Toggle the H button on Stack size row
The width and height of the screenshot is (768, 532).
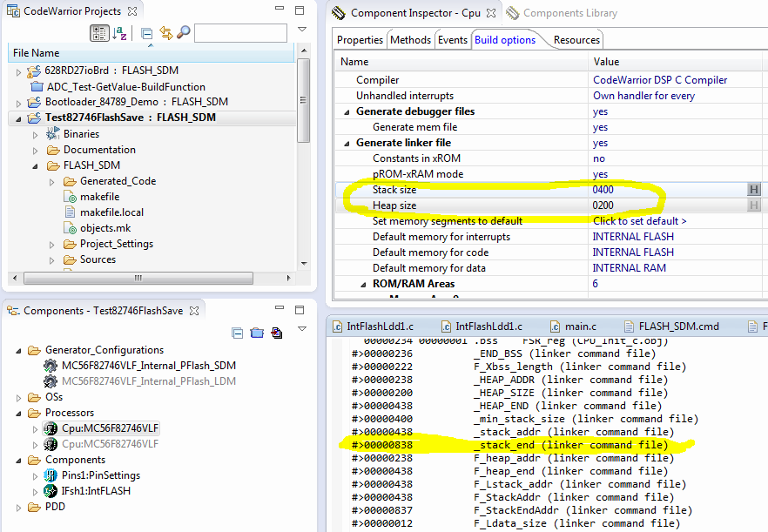tap(754, 190)
